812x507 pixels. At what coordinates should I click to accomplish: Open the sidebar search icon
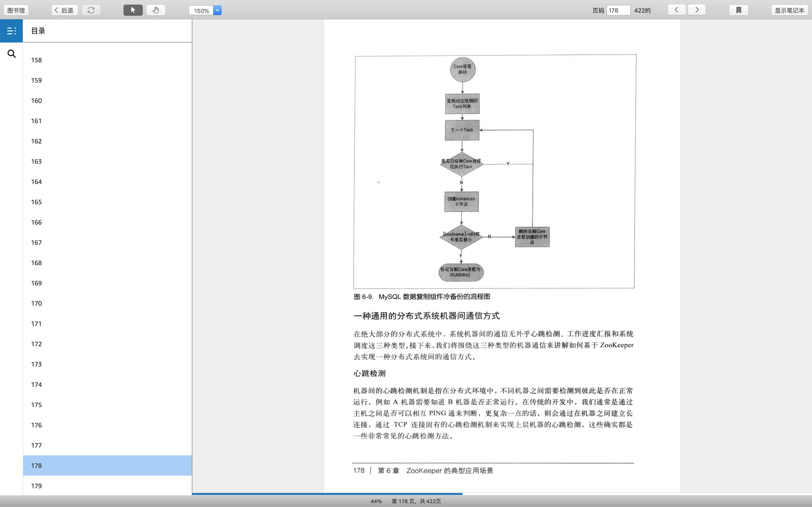(x=11, y=54)
